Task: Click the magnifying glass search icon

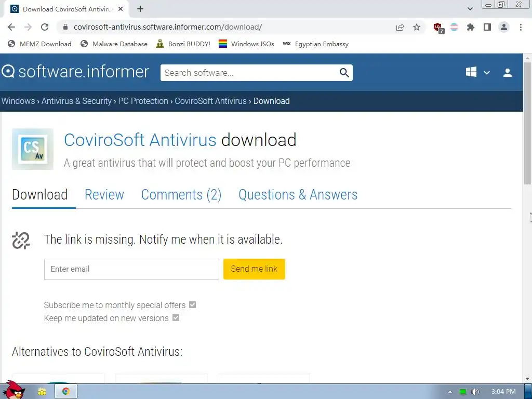Action: point(344,73)
